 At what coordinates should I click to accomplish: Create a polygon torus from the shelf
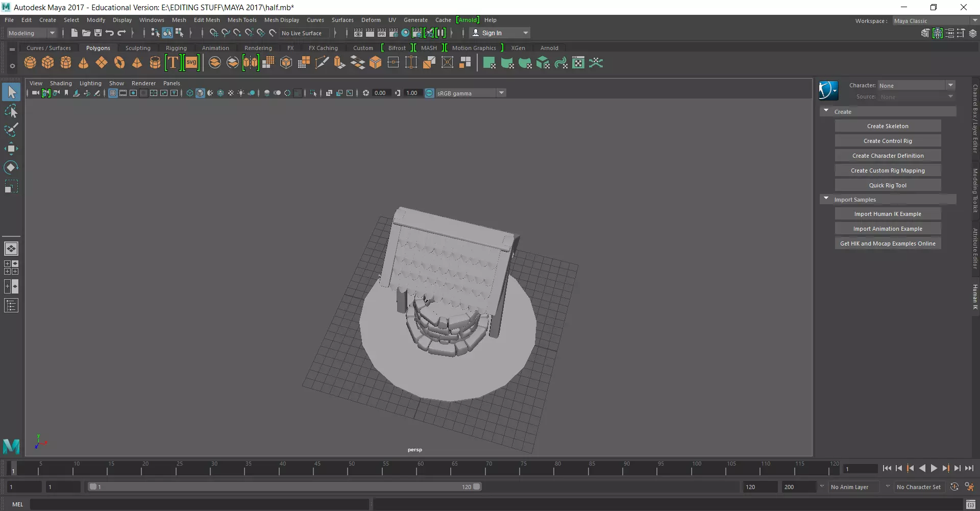point(119,63)
